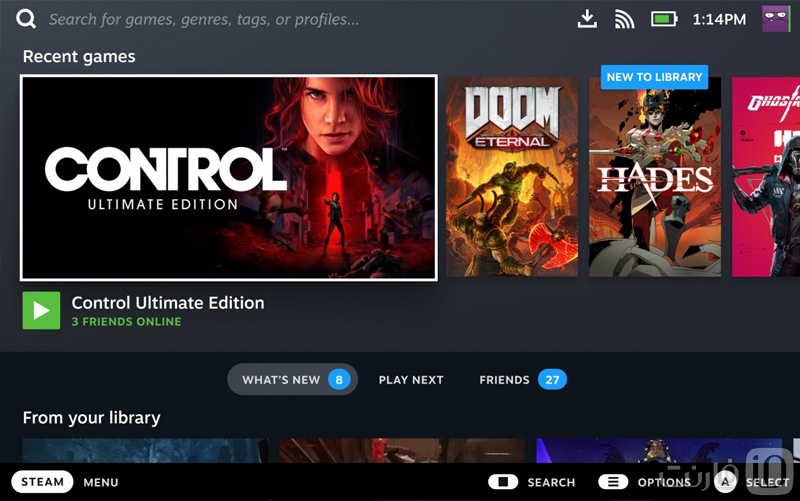The height and width of the screenshot is (501, 800).
Task: Click the What's New count badge 8
Action: tap(339, 380)
